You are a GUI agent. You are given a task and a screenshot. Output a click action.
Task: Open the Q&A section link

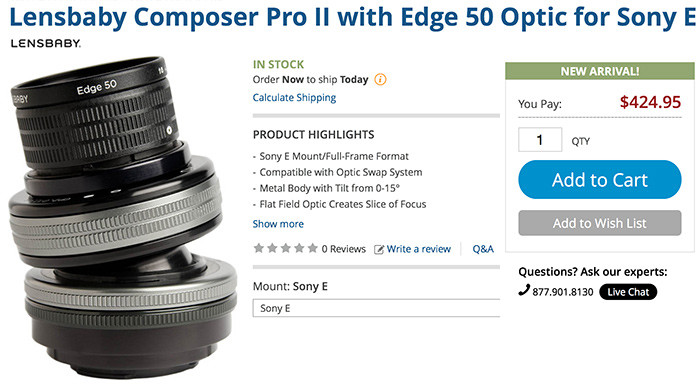[x=483, y=249]
